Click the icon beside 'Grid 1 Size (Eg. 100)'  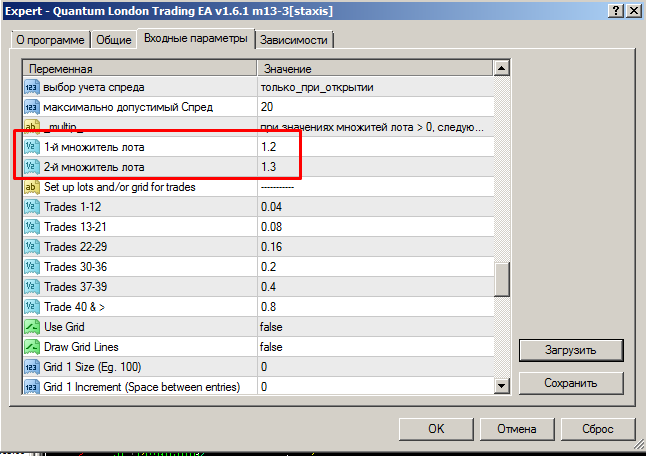(x=32, y=367)
